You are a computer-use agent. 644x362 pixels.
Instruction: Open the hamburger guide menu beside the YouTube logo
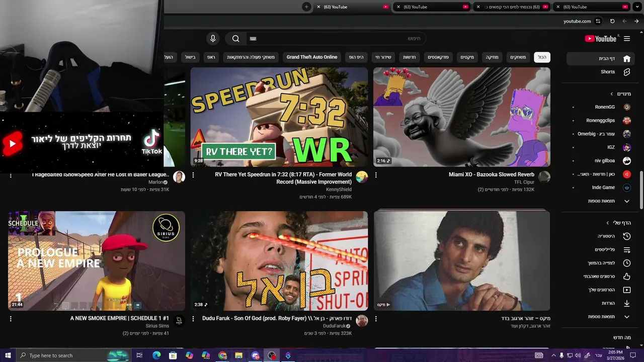click(627, 39)
